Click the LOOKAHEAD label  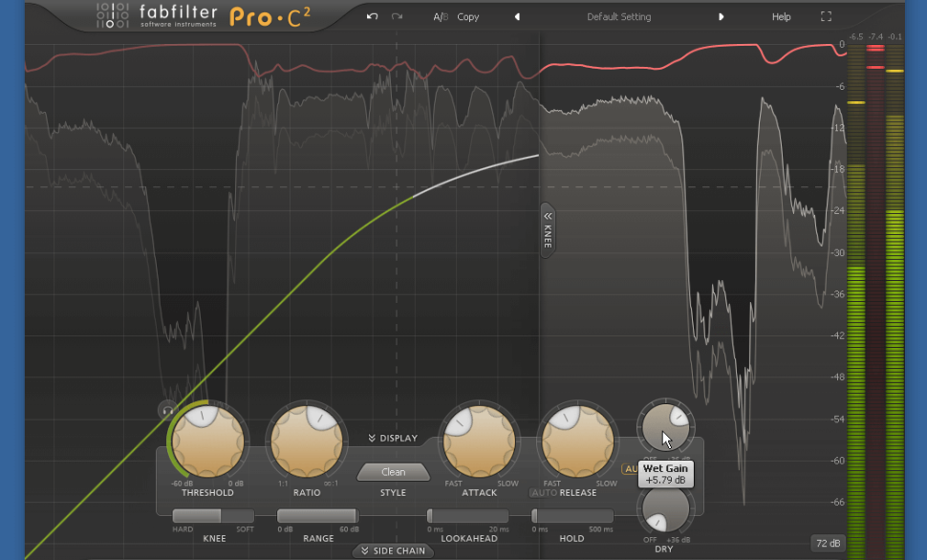469,539
